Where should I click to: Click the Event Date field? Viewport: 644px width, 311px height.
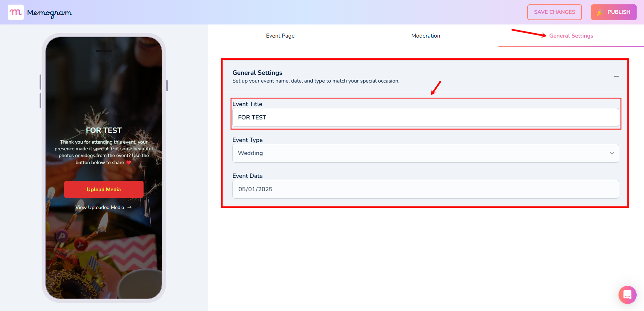[x=426, y=189]
